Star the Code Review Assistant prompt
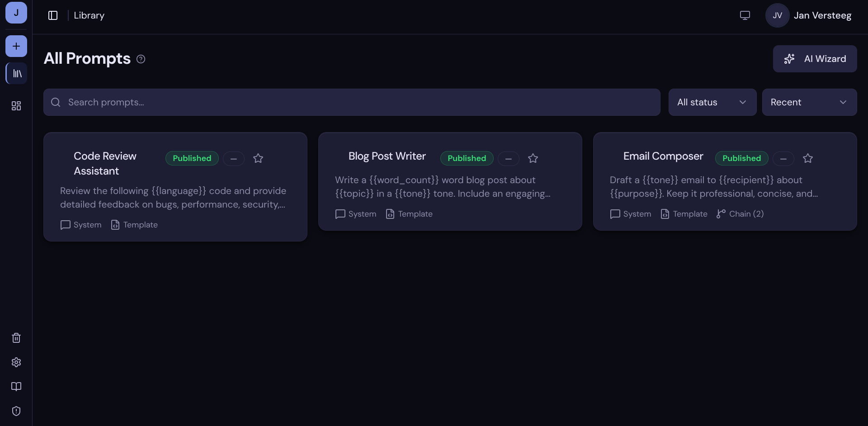 258,158
